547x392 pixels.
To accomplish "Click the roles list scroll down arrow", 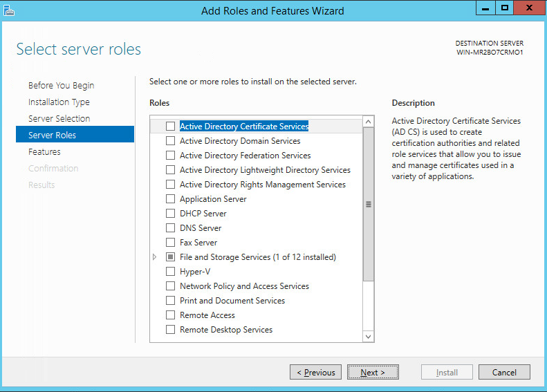I will pyautogui.click(x=369, y=336).
